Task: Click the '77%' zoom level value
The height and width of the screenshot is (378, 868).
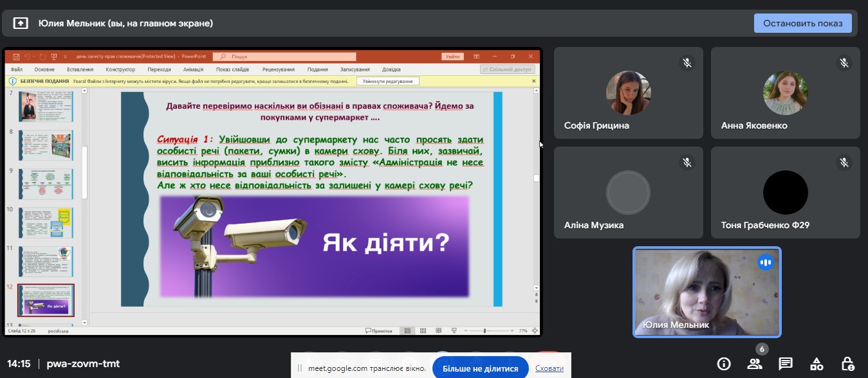Action: pyautogui.click(x=523, y=330)
